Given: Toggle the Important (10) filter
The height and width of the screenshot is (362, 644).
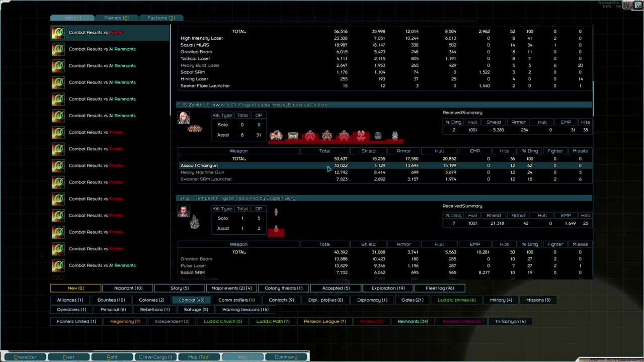Looking at the screenshot, I should click(x=128, y=288).
